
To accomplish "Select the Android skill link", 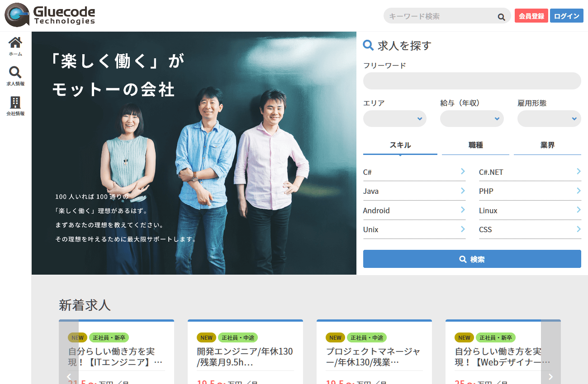I will (414, 211).
